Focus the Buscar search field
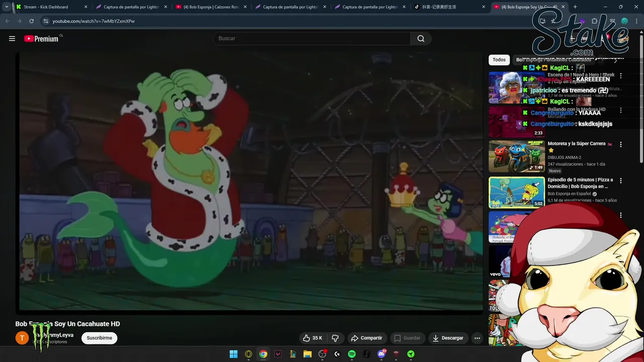The width and height of the screenshot is (644, 362). coord(312,39)
